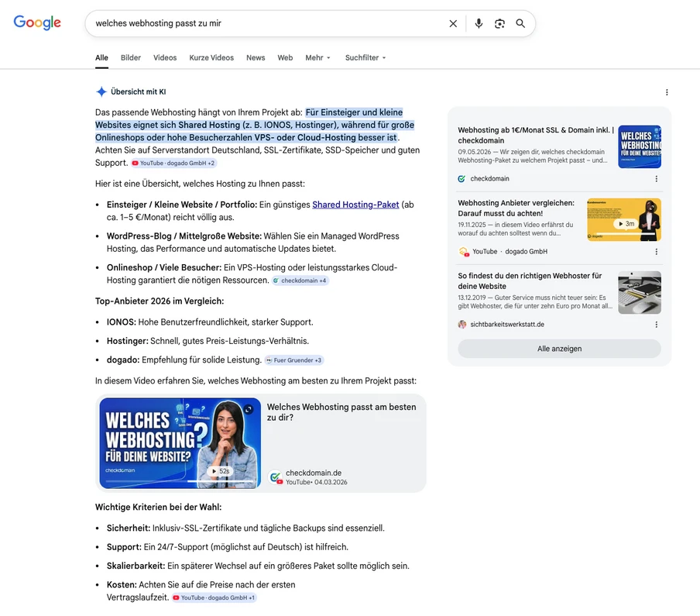Open the Mehr dropdown
This screenshot has height=616, width=700.
317,57
